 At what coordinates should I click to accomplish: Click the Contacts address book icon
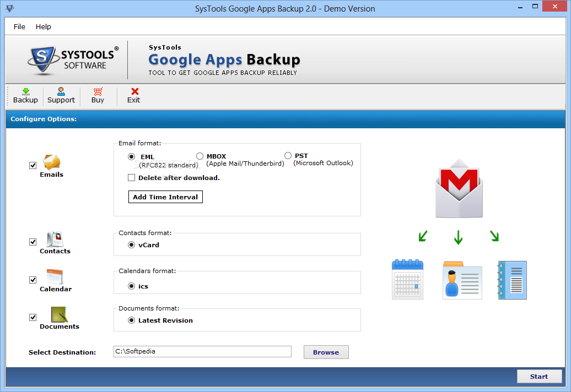pos(55,239)
